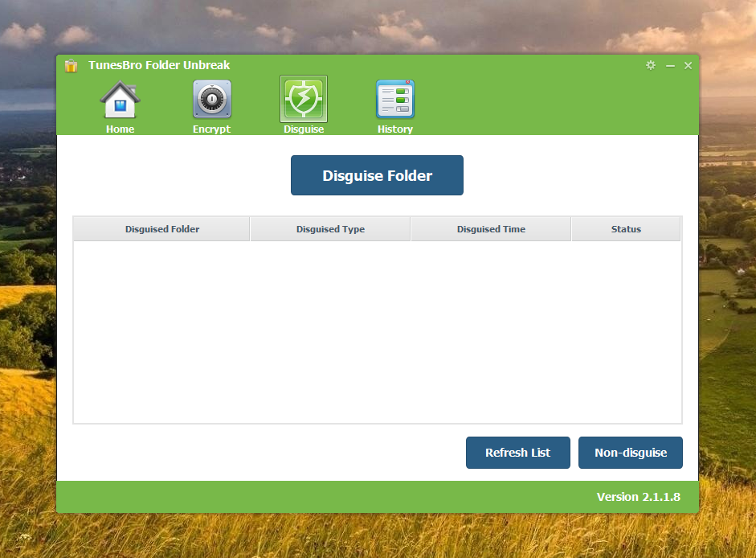Click the Refresh List button

[x=517, y=453]
